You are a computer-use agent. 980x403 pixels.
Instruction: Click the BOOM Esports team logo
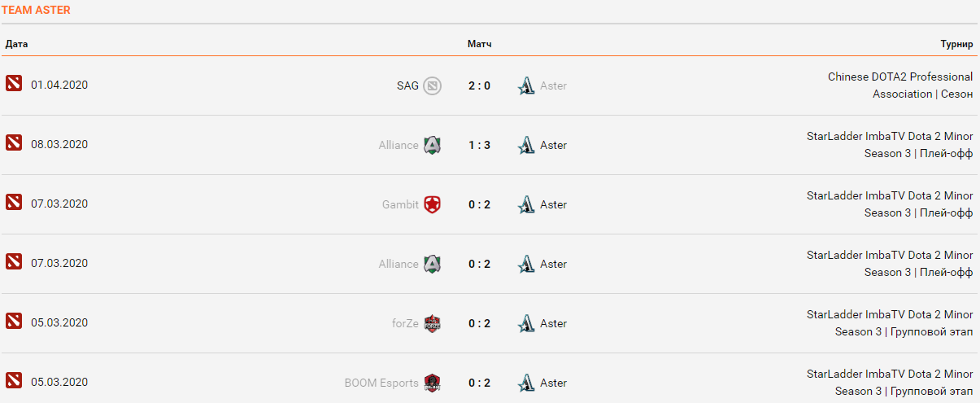[432, 383]
